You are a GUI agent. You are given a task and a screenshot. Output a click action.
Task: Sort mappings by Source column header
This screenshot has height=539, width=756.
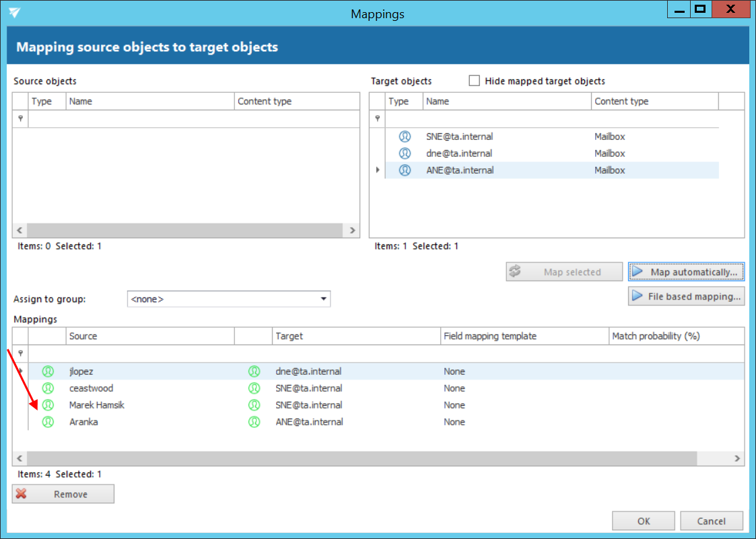150,336
